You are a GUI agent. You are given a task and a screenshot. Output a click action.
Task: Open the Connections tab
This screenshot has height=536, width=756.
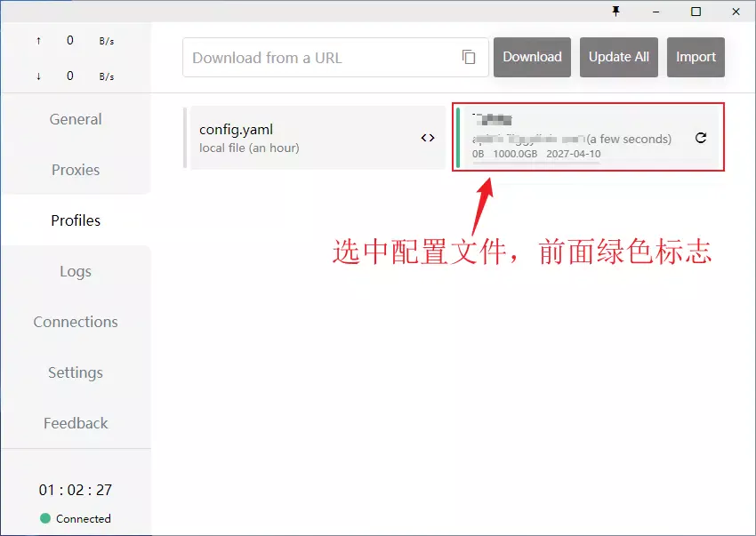76,322
